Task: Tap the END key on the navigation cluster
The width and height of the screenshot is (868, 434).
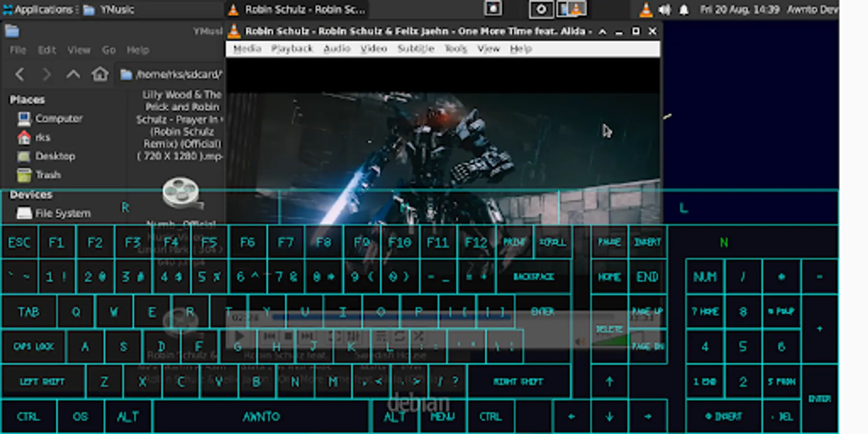Action: 648,277
